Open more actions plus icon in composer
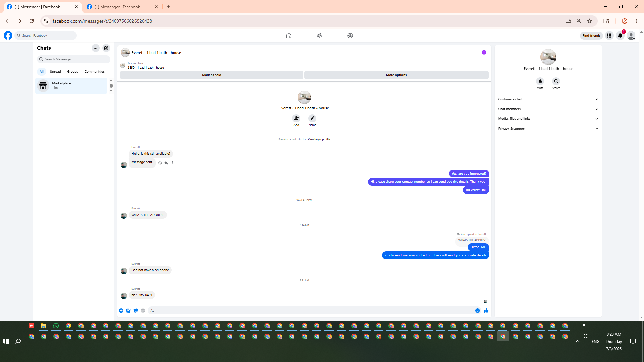 tap(121, 311)
